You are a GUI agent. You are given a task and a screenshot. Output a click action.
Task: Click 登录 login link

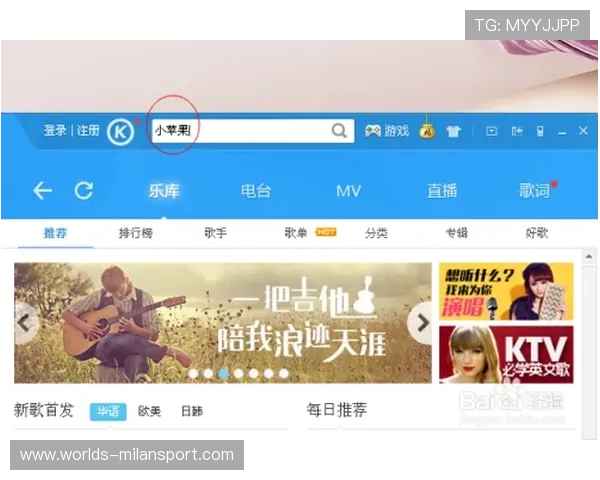pyautogui.click(x=55, y=131)
